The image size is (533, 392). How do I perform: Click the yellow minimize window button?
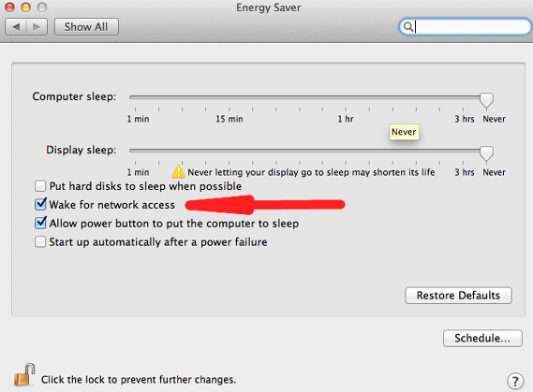tap(26, 7)
